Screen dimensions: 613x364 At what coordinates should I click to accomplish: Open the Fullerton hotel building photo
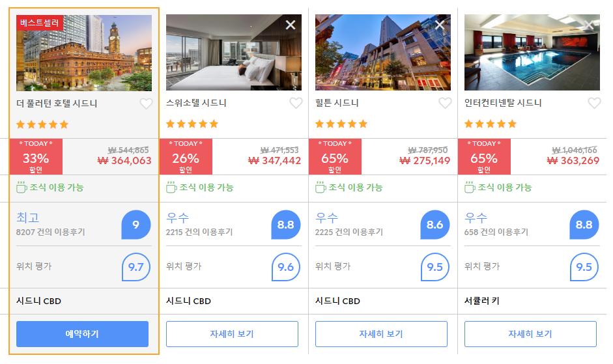tap(84, 53)
